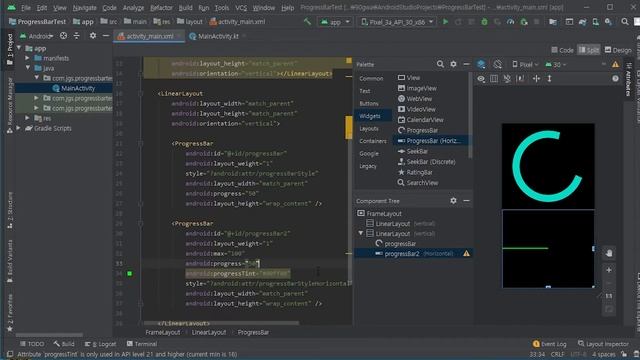Expand Gradle Scripts node
The height and width of the screenshot is (360, 640).
19,128
